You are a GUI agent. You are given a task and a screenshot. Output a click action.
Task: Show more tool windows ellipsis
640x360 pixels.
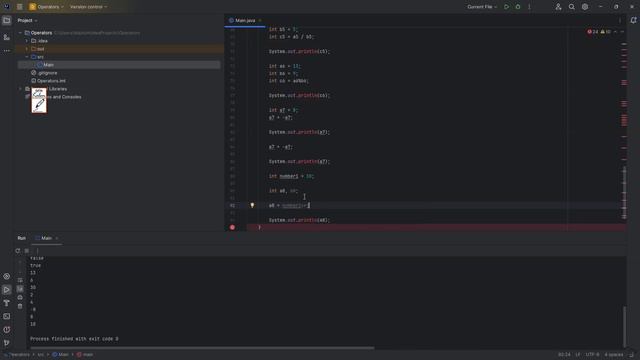pyautogui.click(x=7, y=51)
